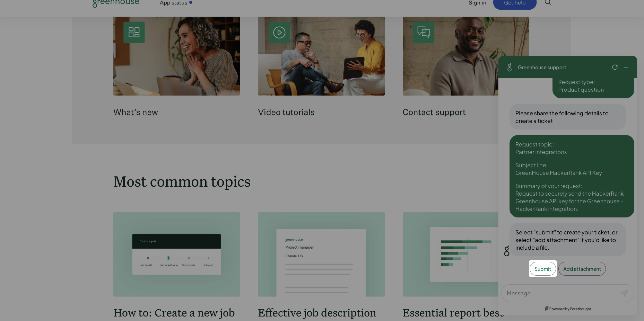Viewport: 644px width, 321px height.
Task: Click into the Message input field
Action: pyautogui.click(x=560, y=293)
